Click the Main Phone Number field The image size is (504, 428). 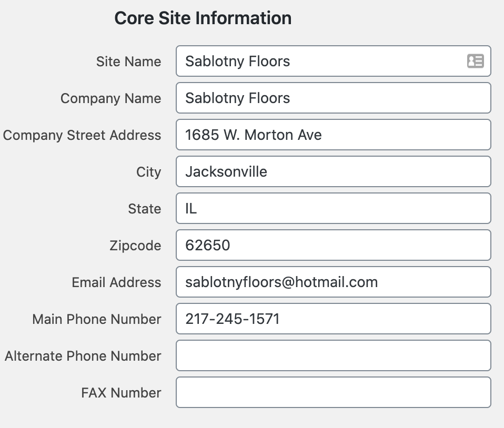(334, 319)
